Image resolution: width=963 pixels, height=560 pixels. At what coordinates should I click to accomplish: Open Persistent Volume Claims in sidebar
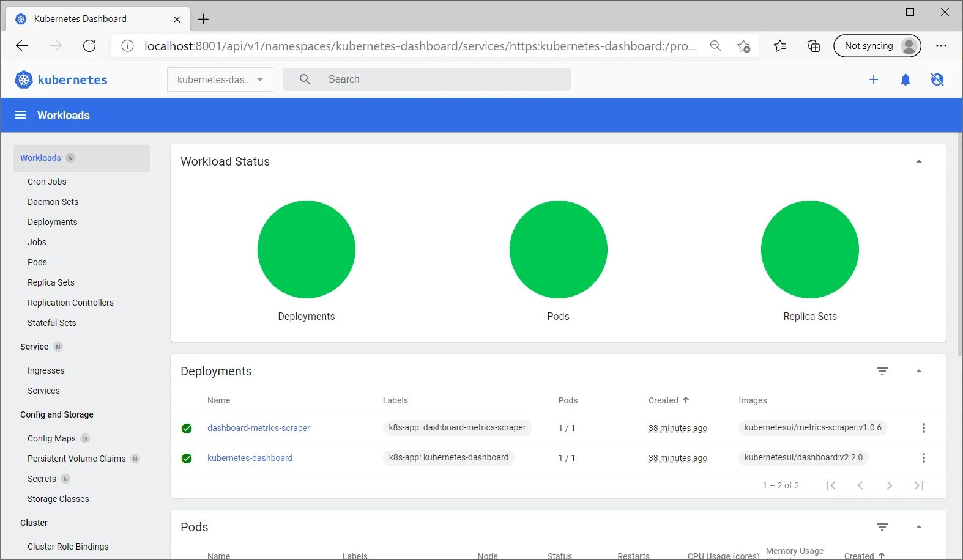tap(76, 459)
